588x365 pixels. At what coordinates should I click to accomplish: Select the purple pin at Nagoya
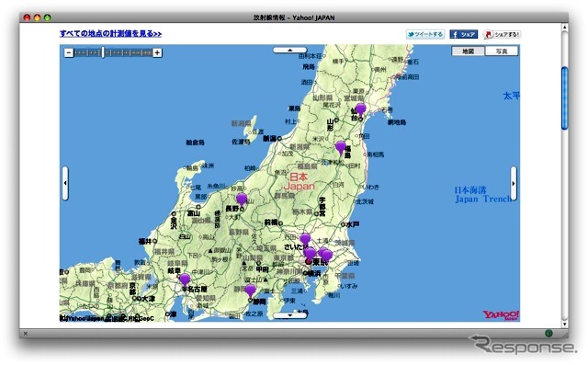click(185, 280)
